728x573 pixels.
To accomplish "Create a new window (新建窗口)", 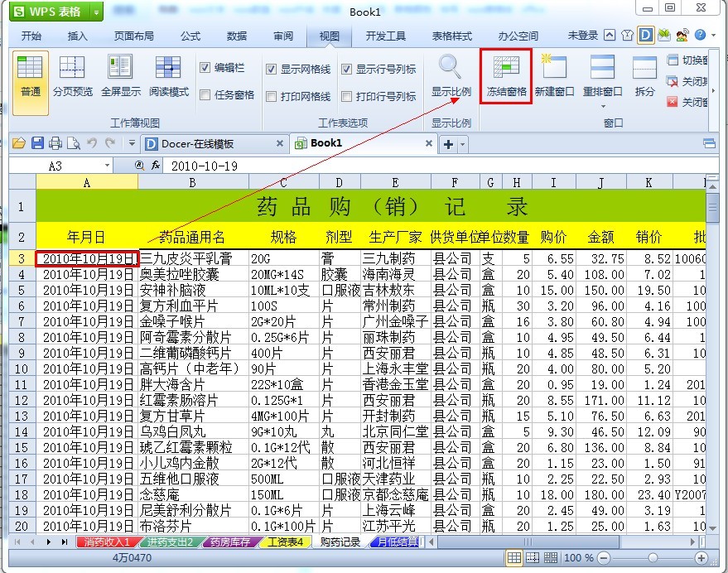I will click(x=554, y=76).
